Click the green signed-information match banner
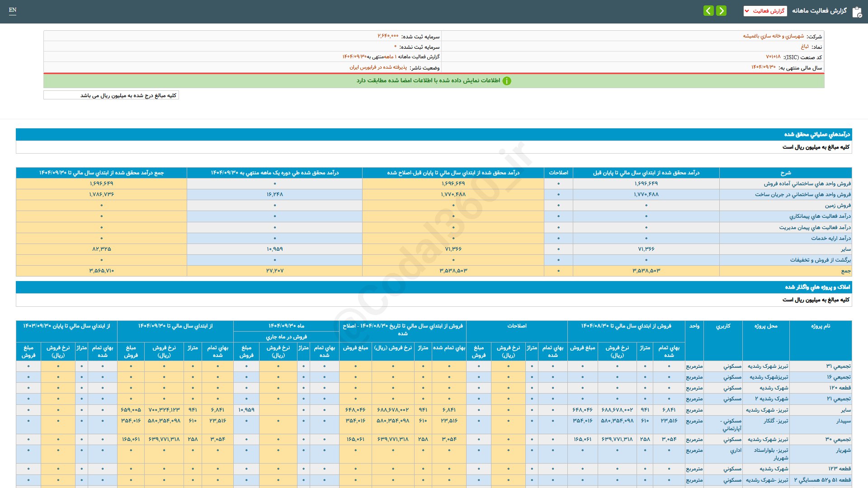Viewport: 868px width, 488px height. pyautogui.click(x=428, y=81)
